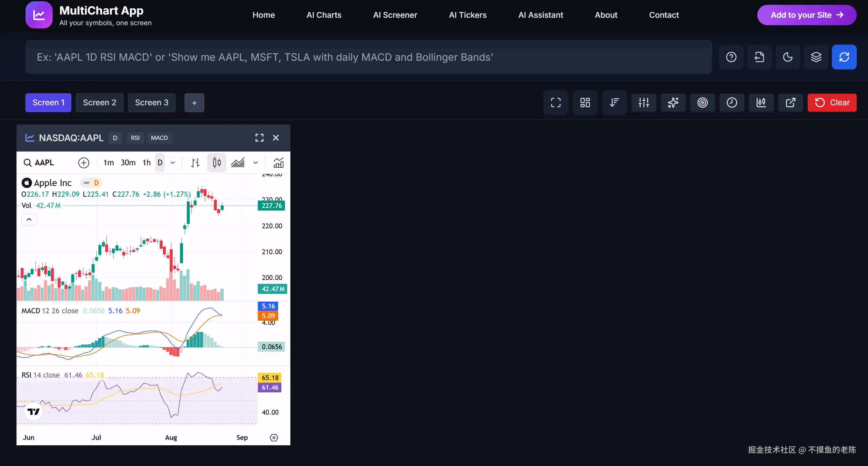Screen dimensions: 868x466
Task: Expand the interval dropdown chevron
Action: pos(173,163)
